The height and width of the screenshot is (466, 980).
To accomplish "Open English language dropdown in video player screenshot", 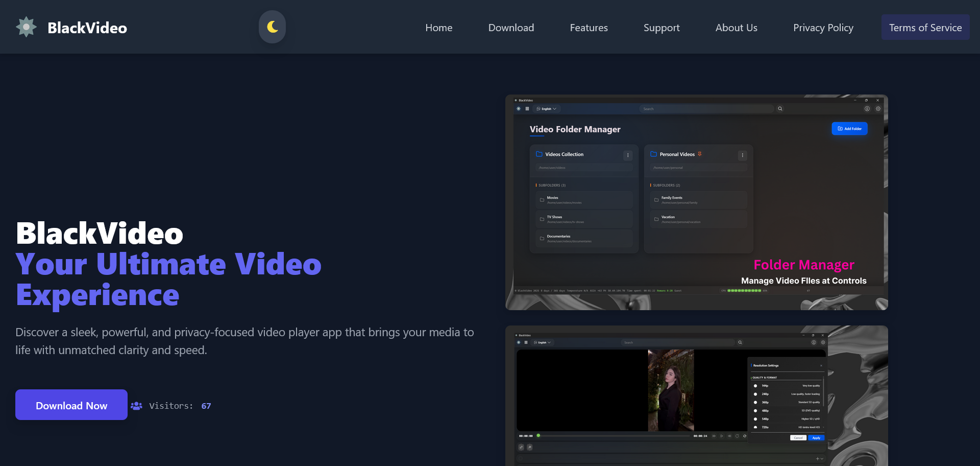I will (x=543, y=342).
